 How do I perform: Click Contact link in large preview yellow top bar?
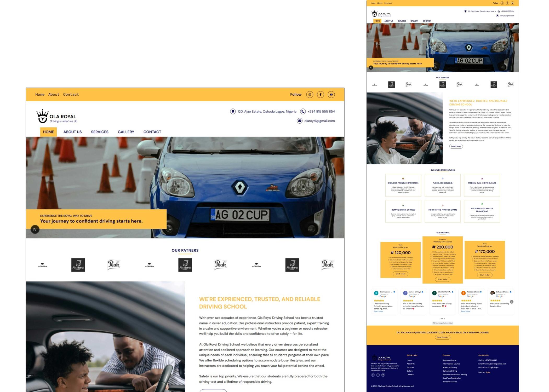71,95
